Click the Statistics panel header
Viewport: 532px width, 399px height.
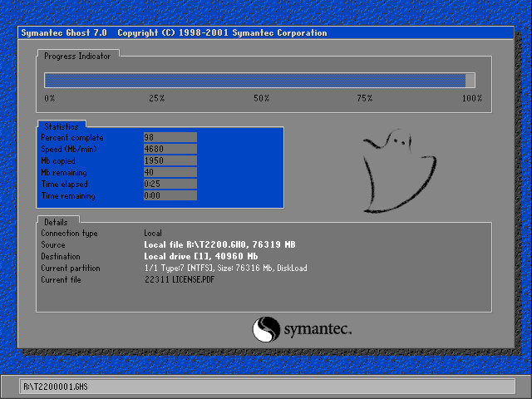61,126
